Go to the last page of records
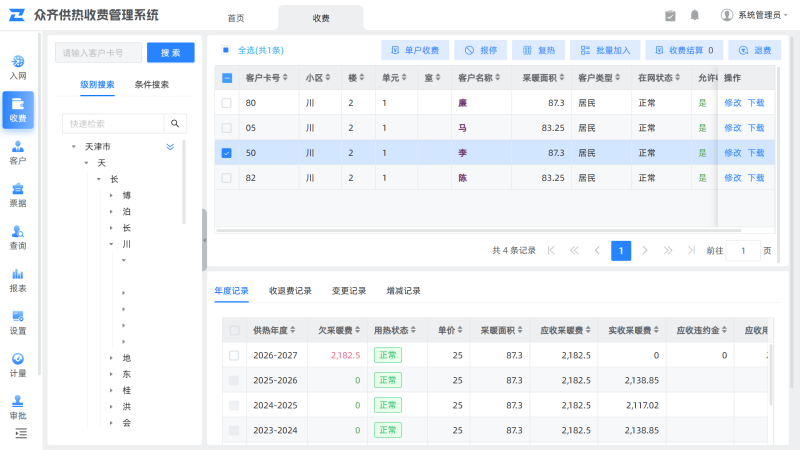 pos(691,250)
